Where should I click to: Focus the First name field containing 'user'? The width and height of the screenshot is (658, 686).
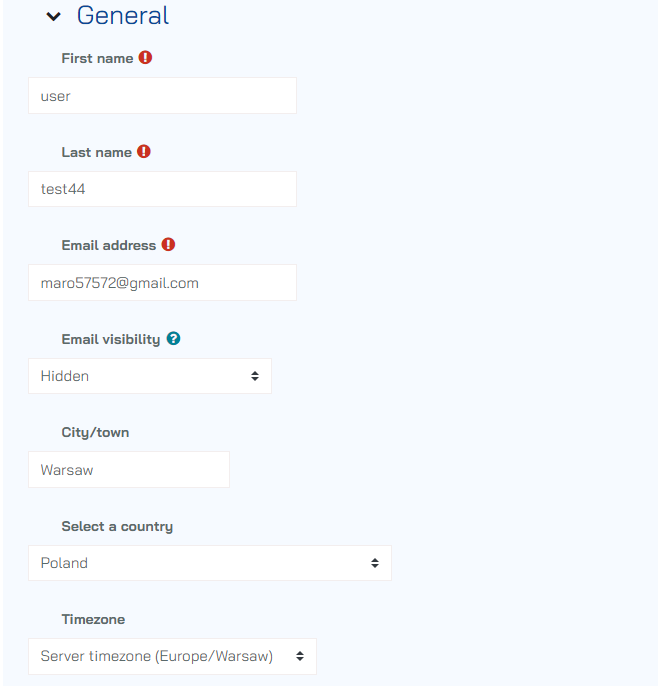click(x=162, y=96)
